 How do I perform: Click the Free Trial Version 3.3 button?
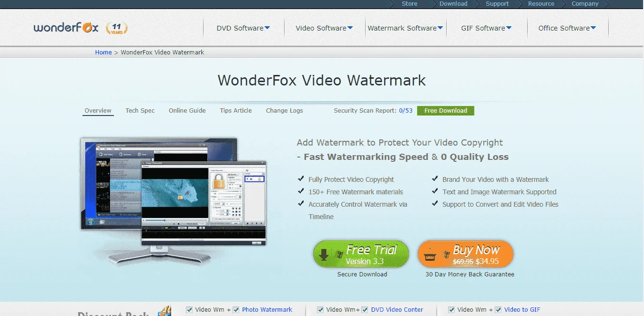pyautogui.click(x=361, y=254)
